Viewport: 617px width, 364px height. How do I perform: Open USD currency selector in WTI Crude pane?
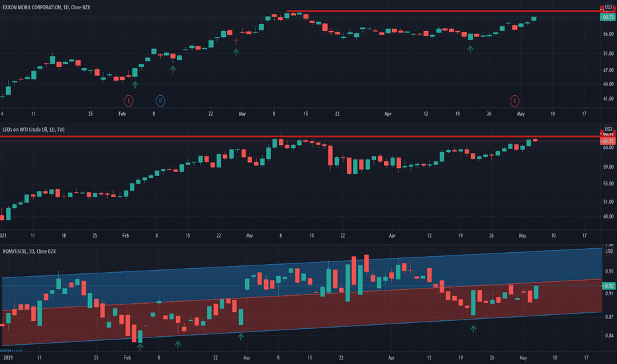[x=608, y=129]
